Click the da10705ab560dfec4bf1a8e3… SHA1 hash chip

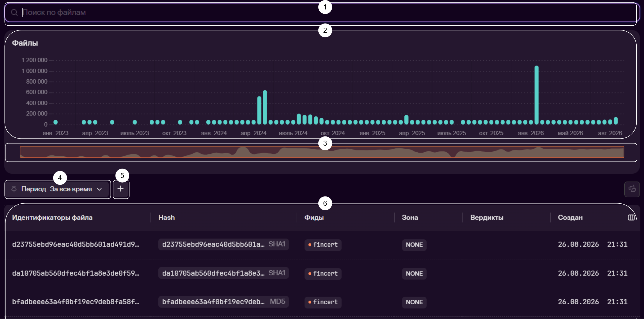tap(223, 273)
